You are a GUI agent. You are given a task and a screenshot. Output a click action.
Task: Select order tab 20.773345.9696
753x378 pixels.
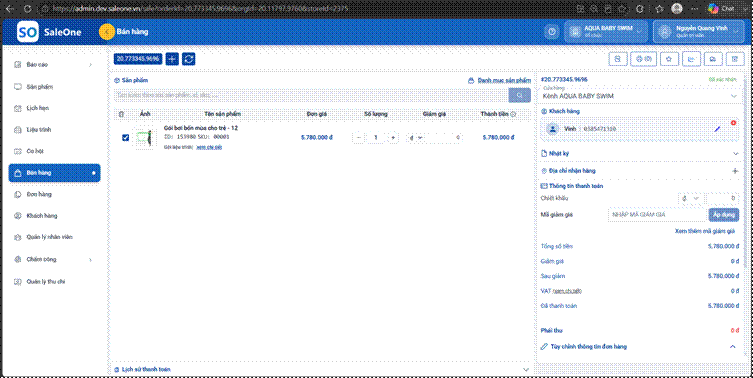click(x=138, y=59)
